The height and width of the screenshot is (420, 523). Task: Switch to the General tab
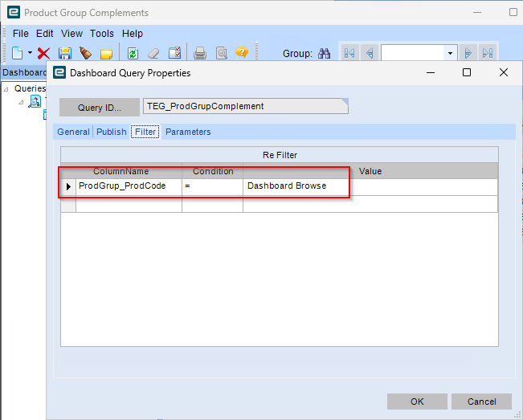tap(73, 132)
